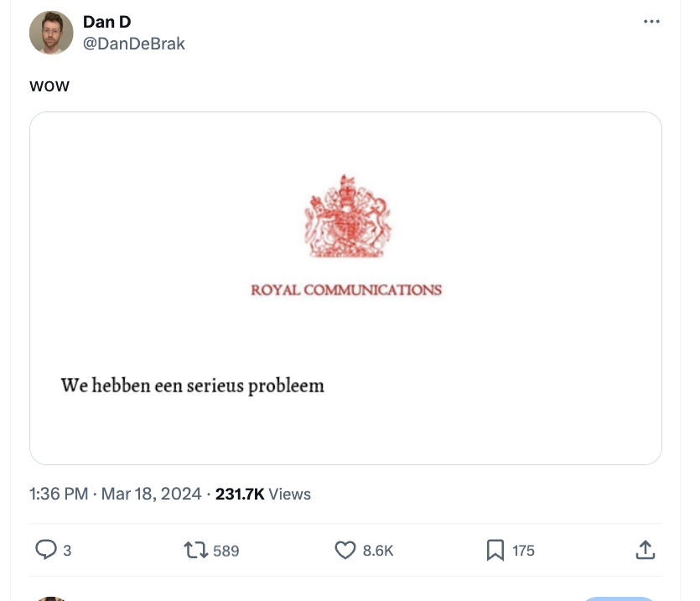Viewport: 700px width, 601px height.
Task: Open Dan D's profile from the display name
Action: click(106, 22)
